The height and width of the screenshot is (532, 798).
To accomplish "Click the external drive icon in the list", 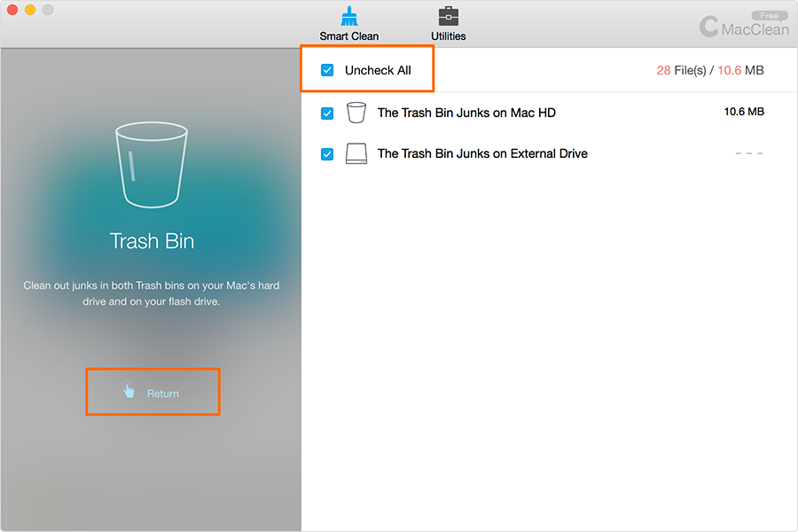I will [x=356, y=153].
